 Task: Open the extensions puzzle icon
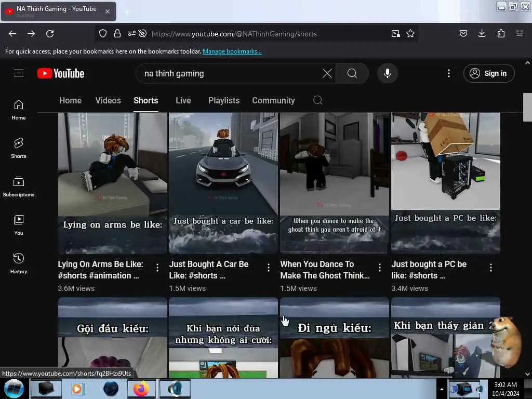click(x=501, y=33)
